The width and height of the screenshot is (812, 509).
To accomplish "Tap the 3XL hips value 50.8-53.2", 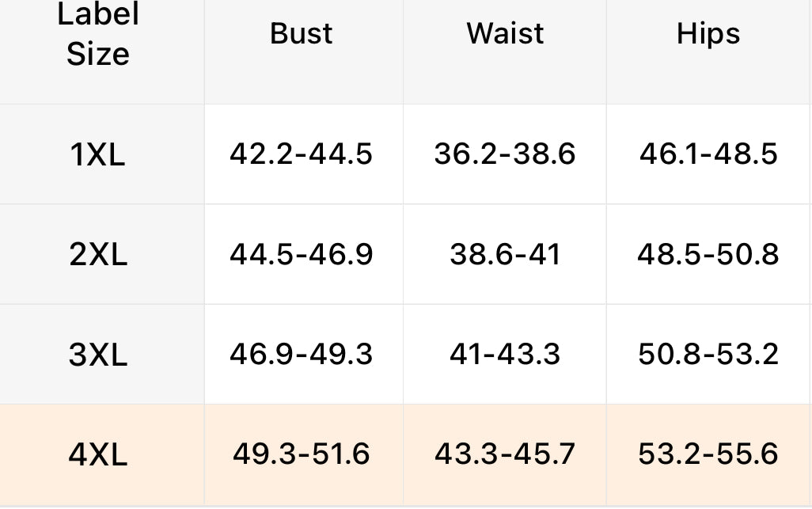I will [x=708, y=355].
